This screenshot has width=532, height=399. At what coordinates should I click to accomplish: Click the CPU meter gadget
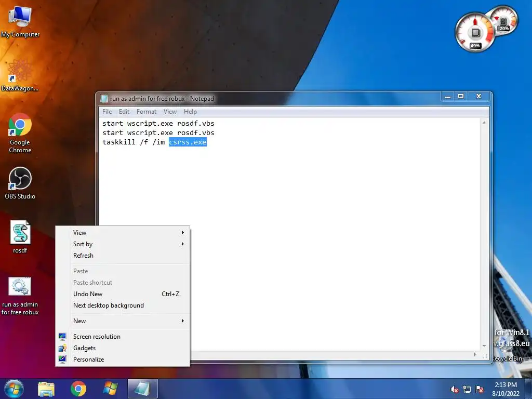(475, 33)
